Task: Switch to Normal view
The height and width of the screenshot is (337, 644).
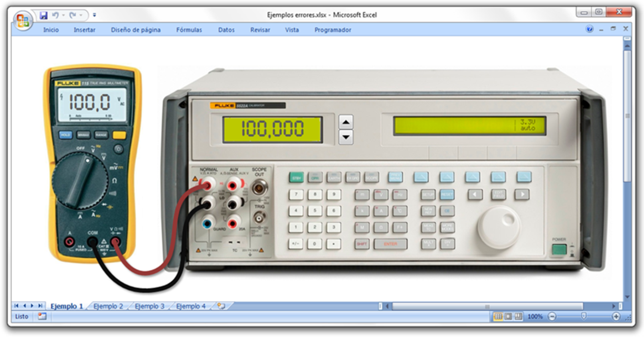Action: point(498,316)
